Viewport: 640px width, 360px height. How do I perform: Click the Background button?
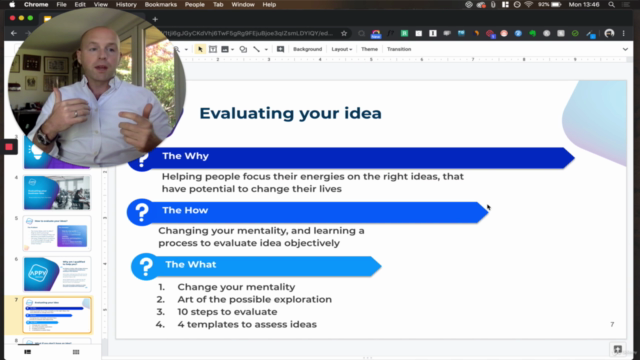307,49
